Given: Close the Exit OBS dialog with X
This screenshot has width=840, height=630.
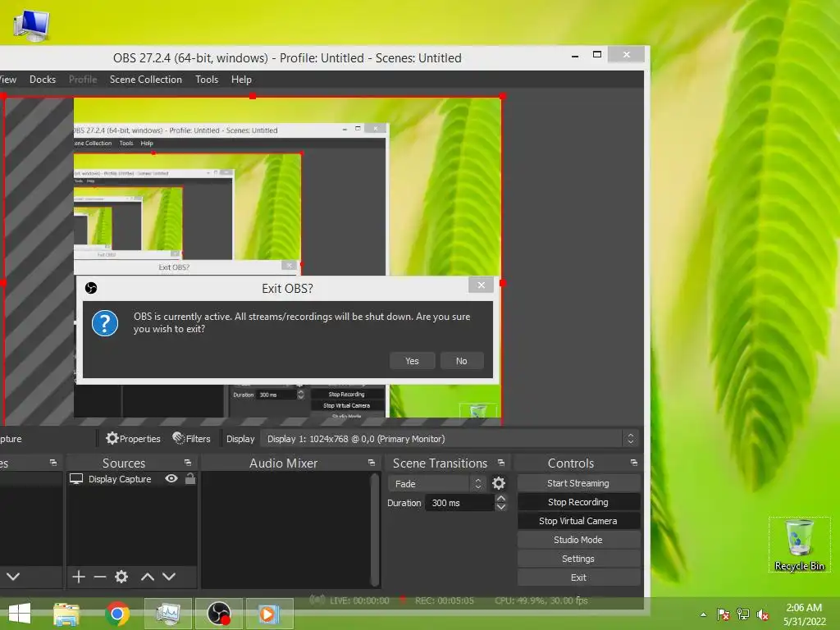Looking at the screenshot, I should pyautogui.click(x=481, y=285).
